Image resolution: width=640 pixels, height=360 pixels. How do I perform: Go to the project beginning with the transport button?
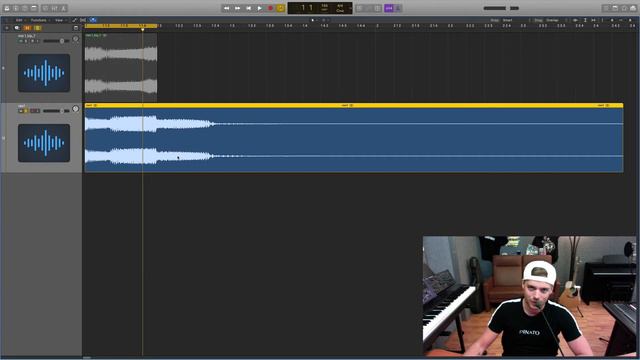click(x=249, y=8)
